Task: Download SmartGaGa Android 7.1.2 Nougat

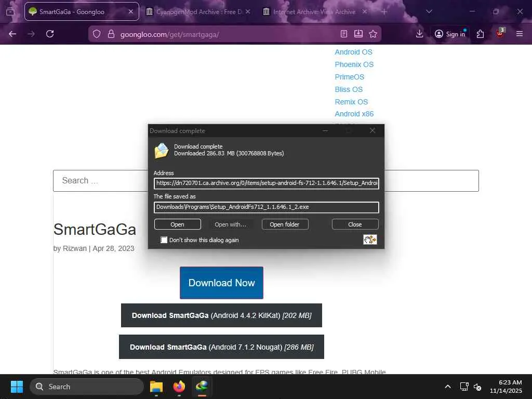Action: (221, 347)
